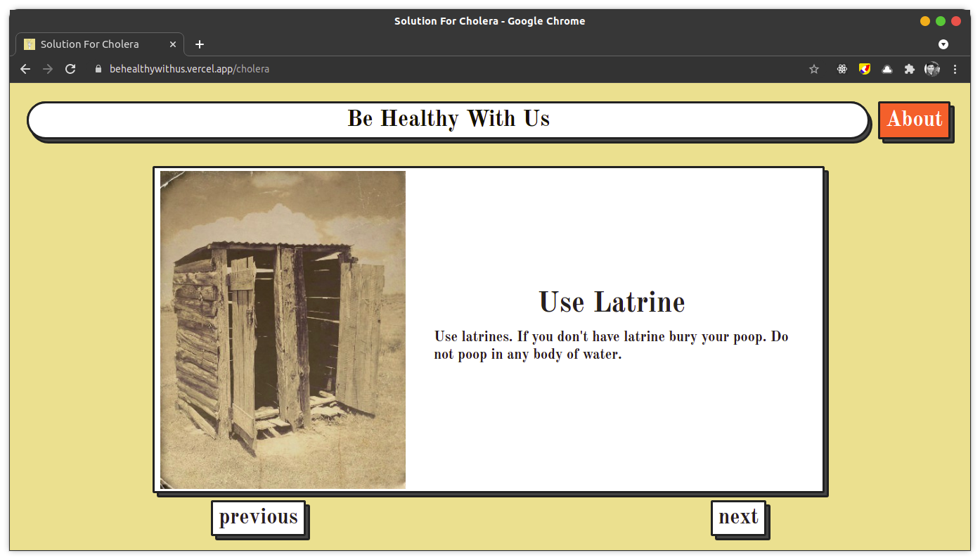Image resolution: width=980 pixels, height=560 pixels.
Task: Open the tab search dropdown arrow
Action: point(943,44)
